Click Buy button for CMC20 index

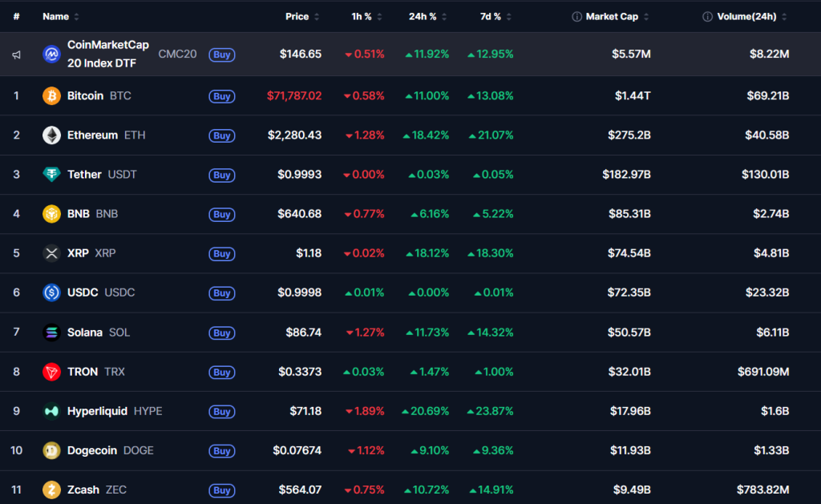pyautogui.click(x=222, y=54)
